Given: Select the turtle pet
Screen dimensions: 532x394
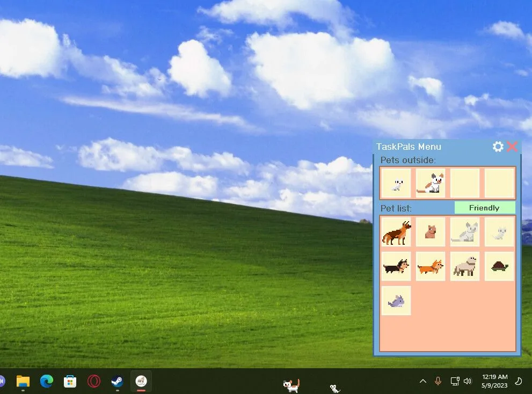Looking at the screenshot, I should click(x=499, y=266).
